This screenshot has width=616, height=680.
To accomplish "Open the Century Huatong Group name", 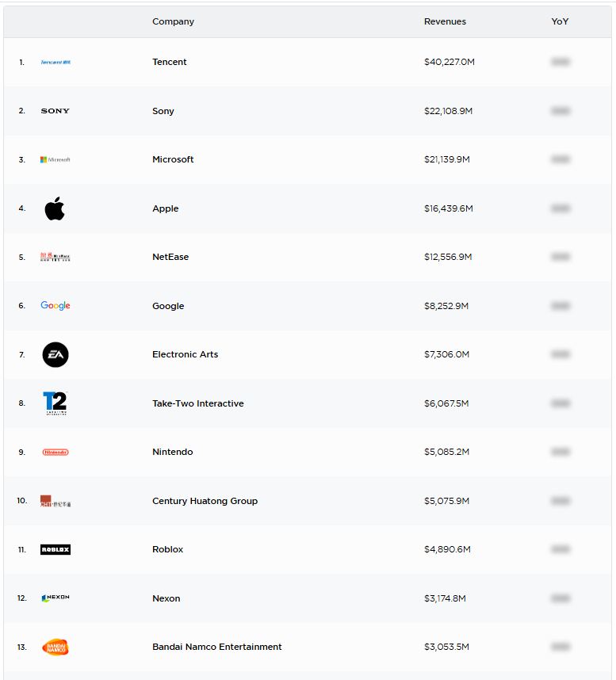I will point(205,501).
